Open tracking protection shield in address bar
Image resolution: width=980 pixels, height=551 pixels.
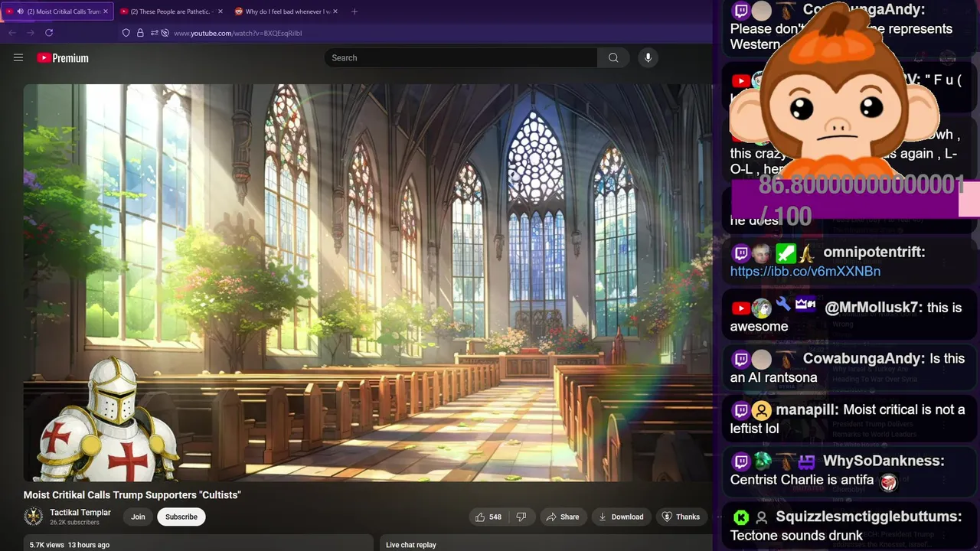pyautogui.click(x=126, y=33)
